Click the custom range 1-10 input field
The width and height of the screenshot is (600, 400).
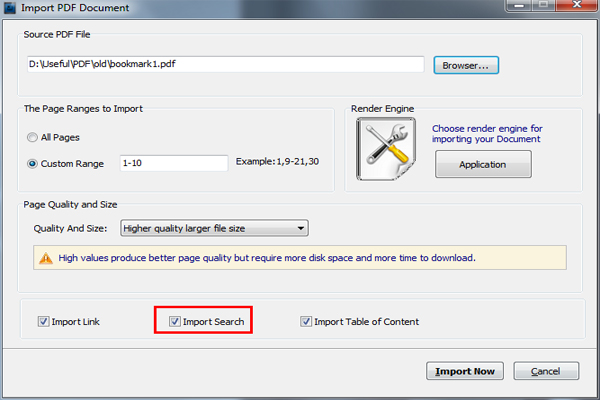174,163
